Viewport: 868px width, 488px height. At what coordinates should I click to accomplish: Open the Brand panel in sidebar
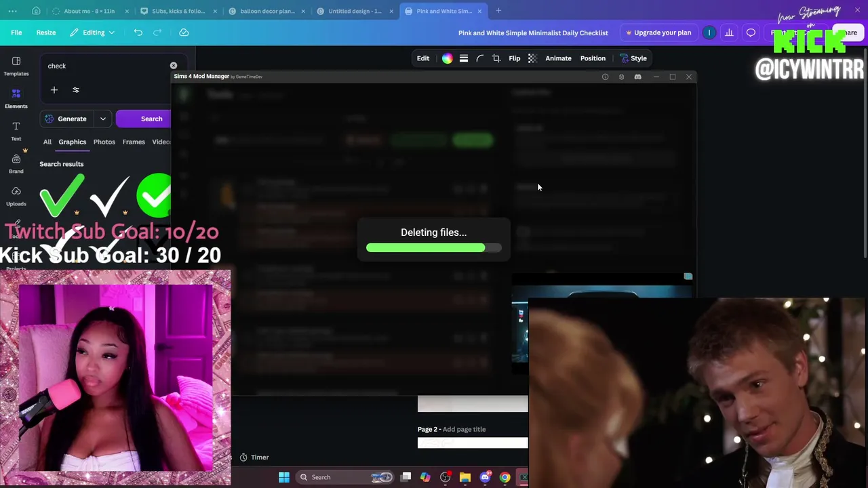point(16,163)
